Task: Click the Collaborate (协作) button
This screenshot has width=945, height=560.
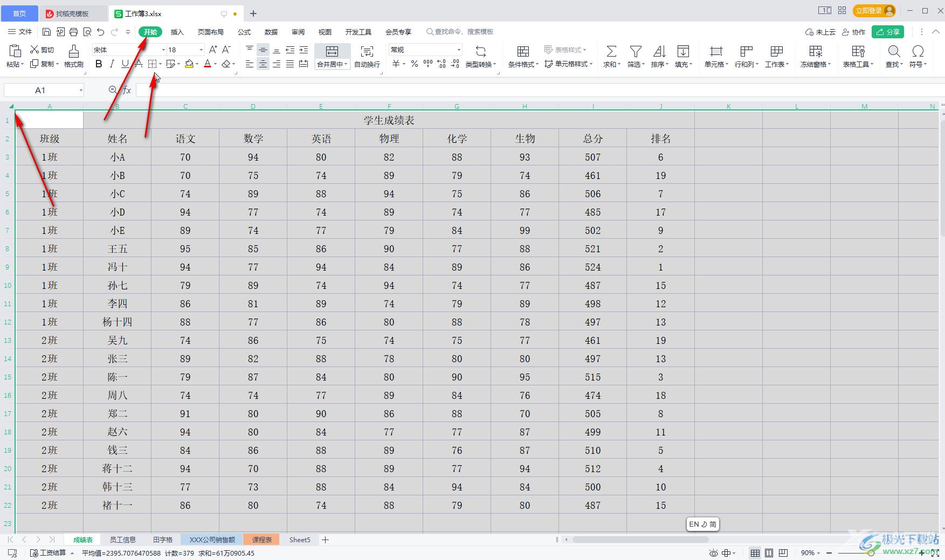Action: 854,32
